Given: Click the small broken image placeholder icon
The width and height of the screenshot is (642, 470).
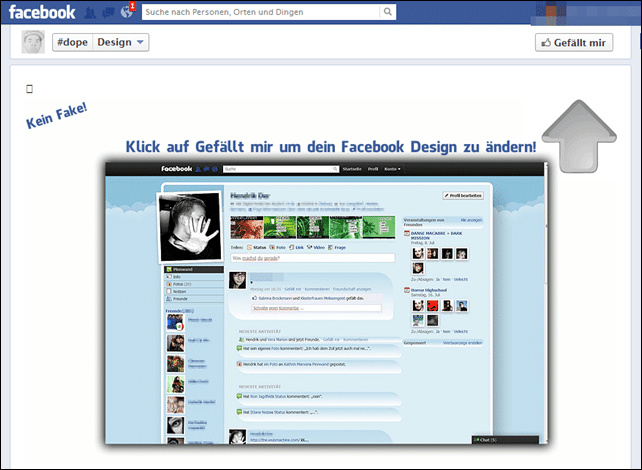Looking at the screenshot, I should click(29, 89).
